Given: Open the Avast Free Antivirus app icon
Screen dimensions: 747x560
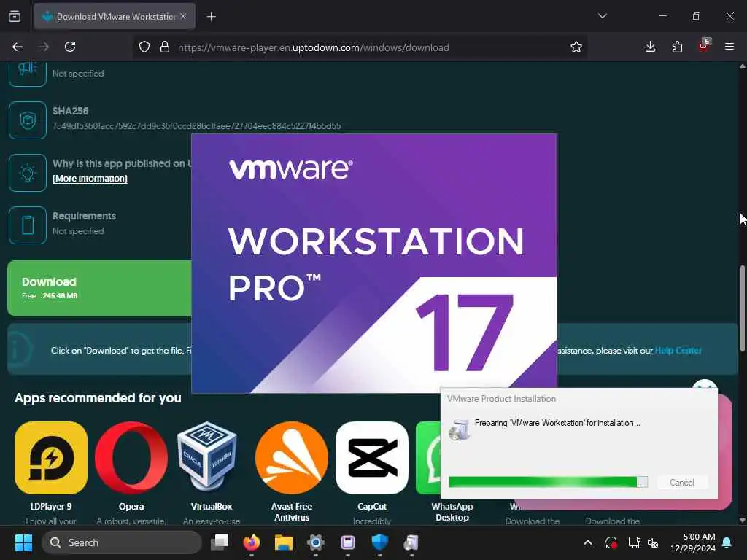Looking at the screenshot, I should 292,458.
